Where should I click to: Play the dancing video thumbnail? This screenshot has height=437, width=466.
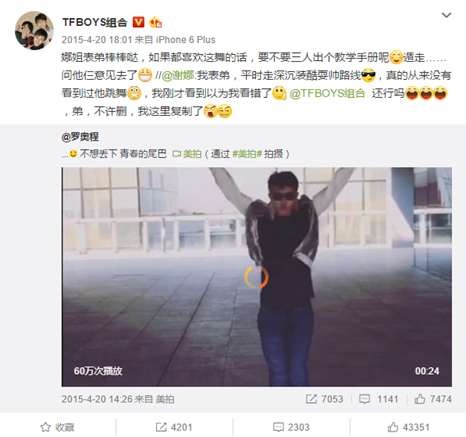click(257, 277)
